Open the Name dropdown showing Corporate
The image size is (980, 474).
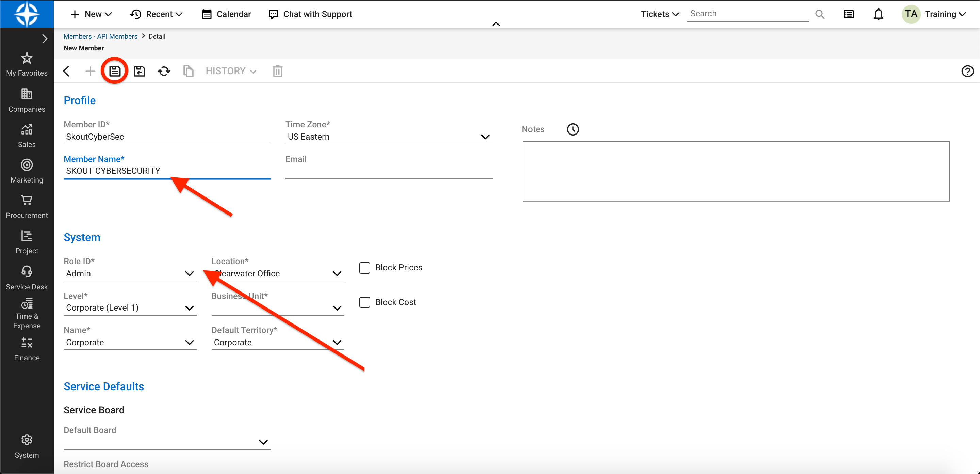[x=130, y=342]
